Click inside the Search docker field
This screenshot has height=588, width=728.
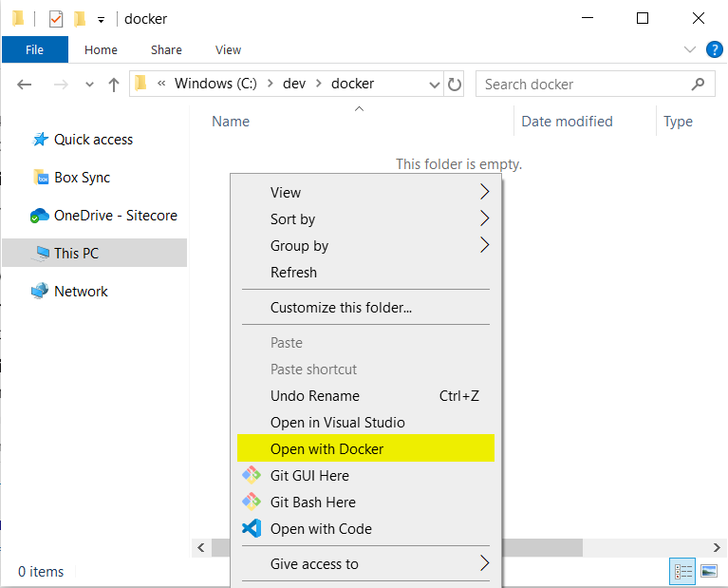584,84
